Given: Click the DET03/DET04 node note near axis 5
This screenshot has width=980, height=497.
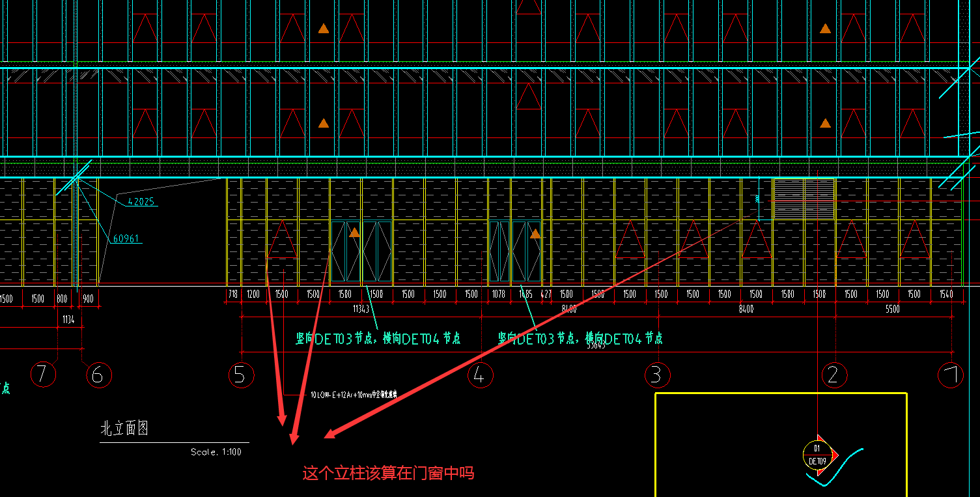Looking at the screenshot, I should [378, 338].
